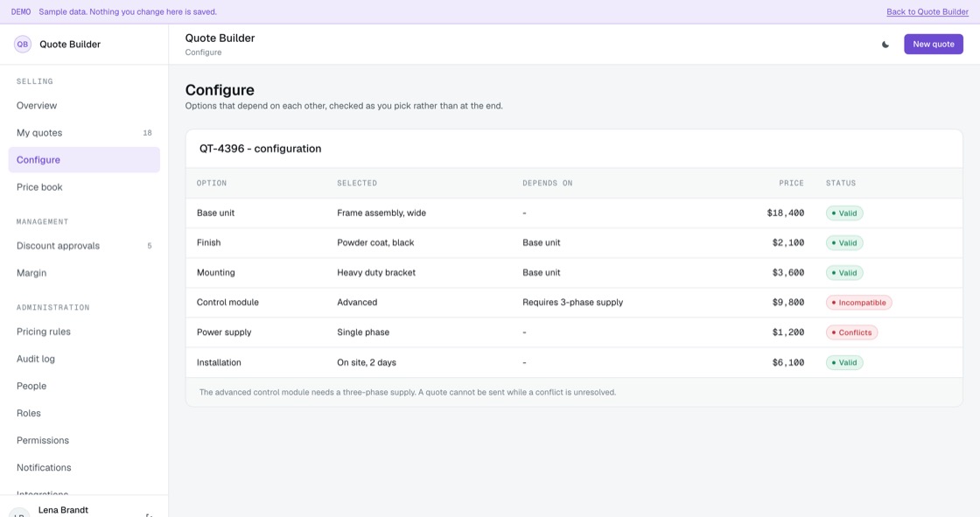Click the Valid badge in Base unit row

pyautogui.click(x=844, y=213)
